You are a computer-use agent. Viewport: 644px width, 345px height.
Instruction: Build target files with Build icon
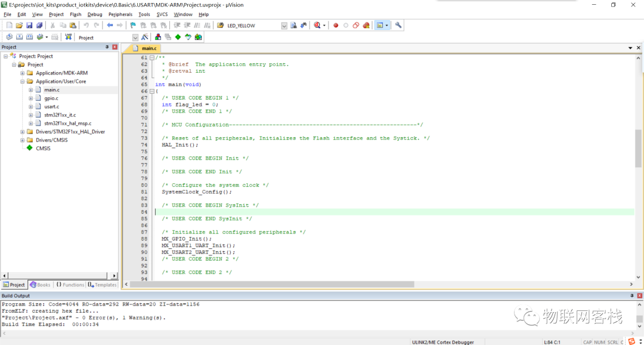pos(19,38)
